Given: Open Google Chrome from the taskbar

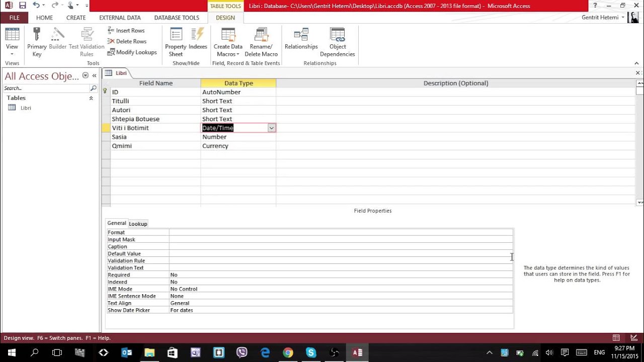Looking at the screenshot, I should coord(288,352).
